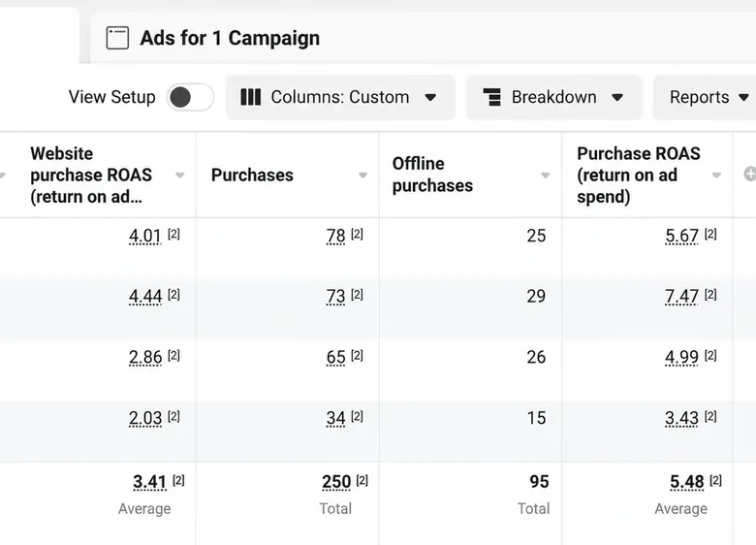Sort by the Offline purchases header
756x545 pixels.
click(432, 175)
